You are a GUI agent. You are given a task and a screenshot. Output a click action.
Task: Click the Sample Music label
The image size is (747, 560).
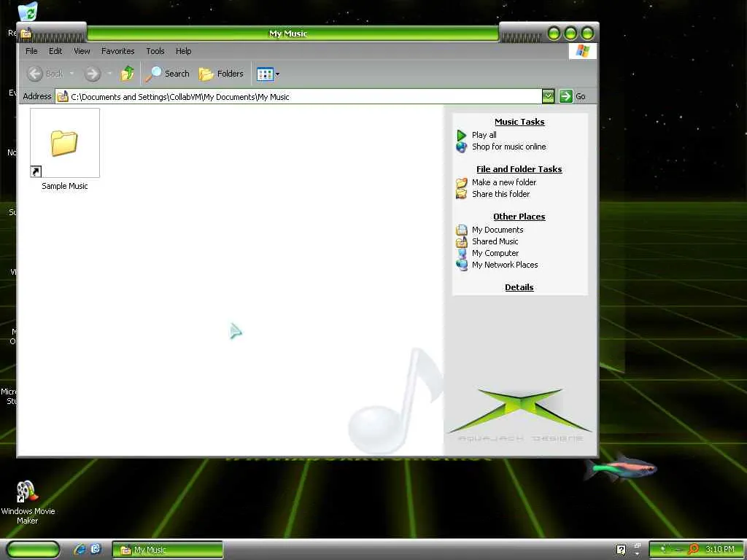point(65,186)
